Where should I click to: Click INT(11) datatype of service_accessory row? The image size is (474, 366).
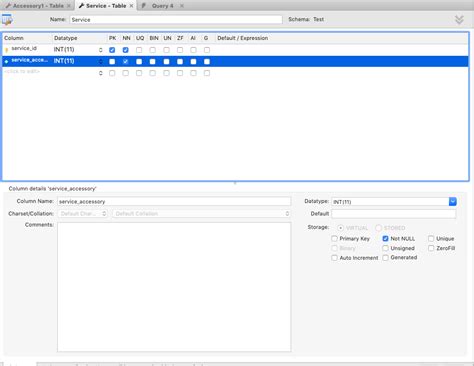(x=64, y=61)
